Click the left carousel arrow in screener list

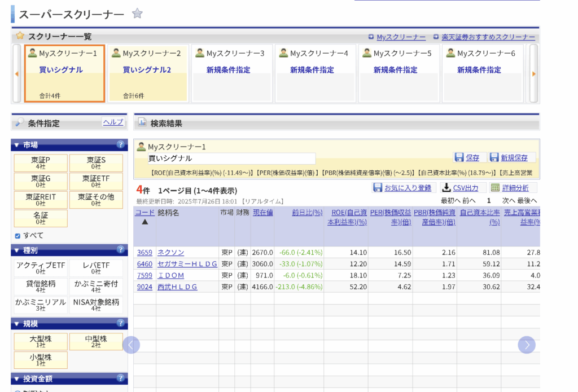click(x=16, y=74)
